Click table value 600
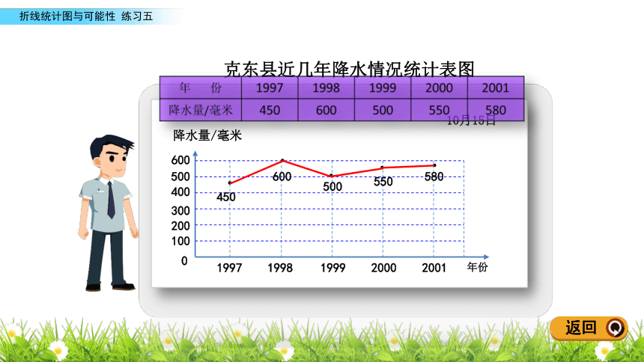This screenshot has width=644, height=362. point(326,110)
